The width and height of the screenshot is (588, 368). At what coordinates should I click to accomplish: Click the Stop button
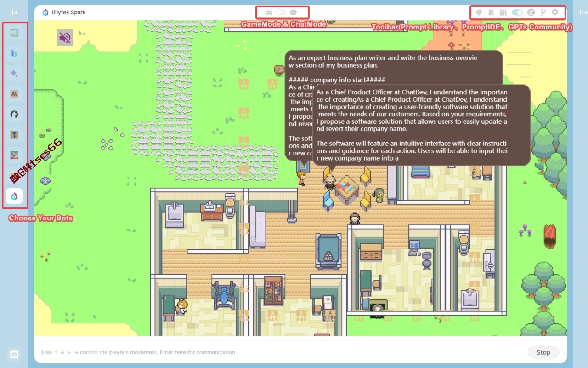[543, 352]
